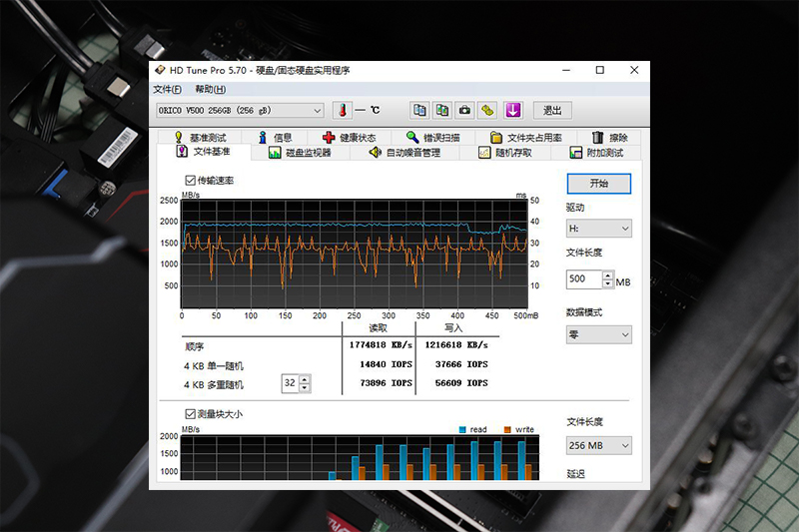Click the copy text to clipboard icon
The image size is (799, 532).
419,110
